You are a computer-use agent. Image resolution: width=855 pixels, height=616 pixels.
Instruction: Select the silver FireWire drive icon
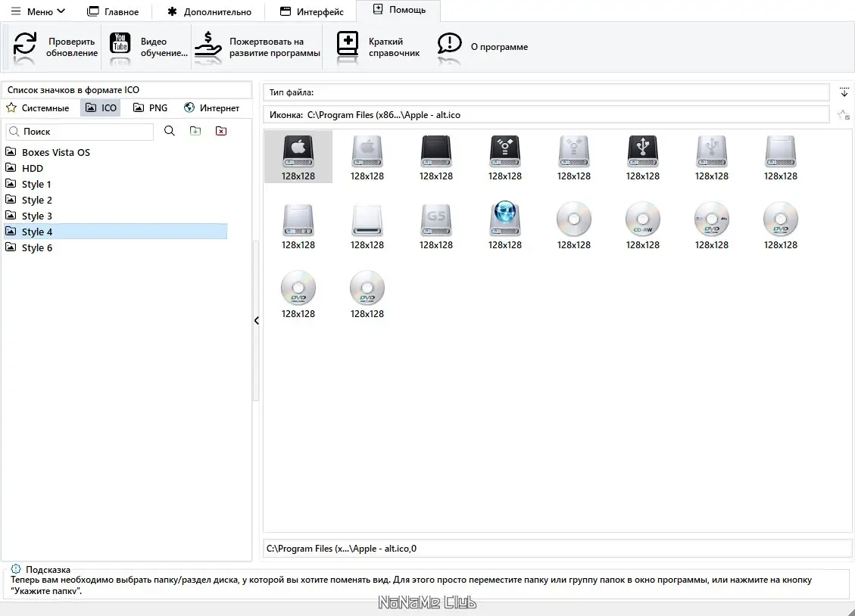tap(573, 157)
